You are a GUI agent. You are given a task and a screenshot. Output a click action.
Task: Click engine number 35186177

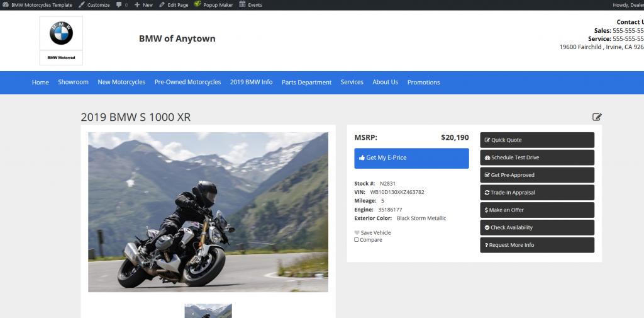click(x=390, y=210)
